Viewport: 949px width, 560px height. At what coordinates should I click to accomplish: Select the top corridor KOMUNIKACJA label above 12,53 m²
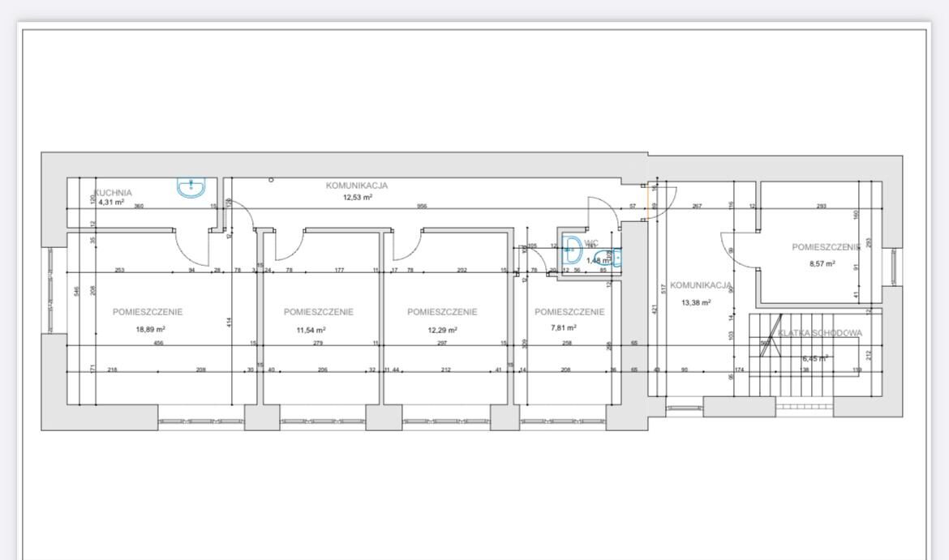356,186
